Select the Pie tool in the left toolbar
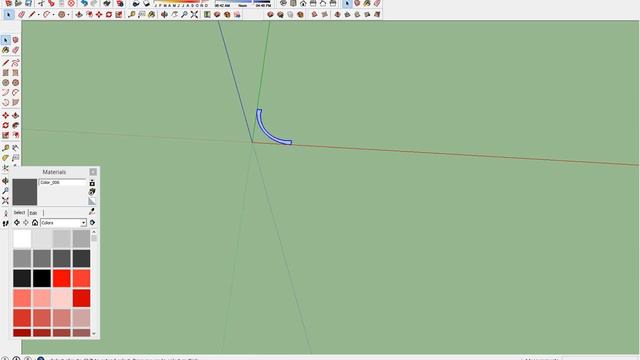The width and height of the screenshot is (640, 360). coord(16,102)
